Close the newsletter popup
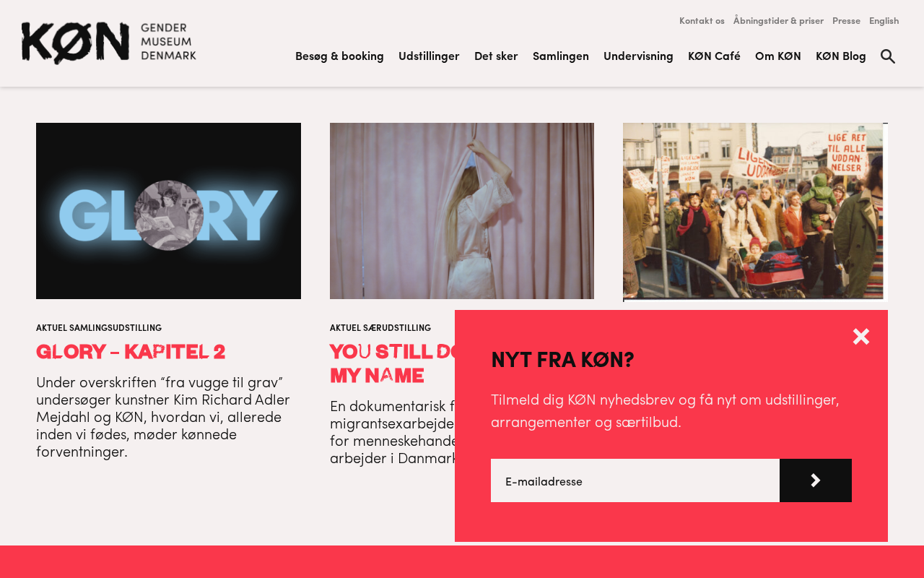The image size is (924, 578). click(x=861, y=336)
